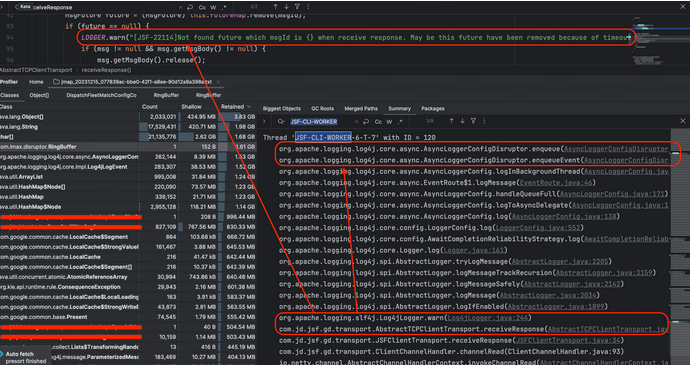The image size is (690, 365).
Task: Switch to the Merged Paths tab
Action: [361, 108]
